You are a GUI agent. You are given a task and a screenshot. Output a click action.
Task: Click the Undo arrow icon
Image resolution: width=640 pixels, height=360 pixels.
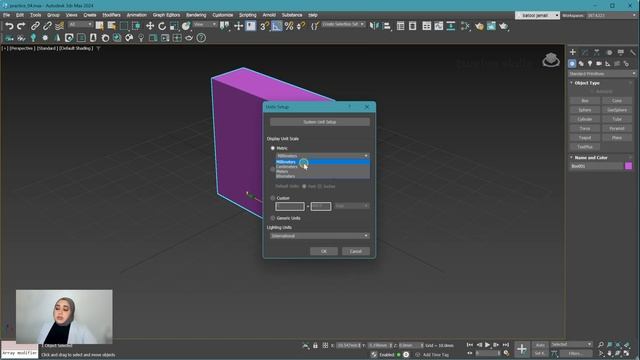tap(9, 26)
